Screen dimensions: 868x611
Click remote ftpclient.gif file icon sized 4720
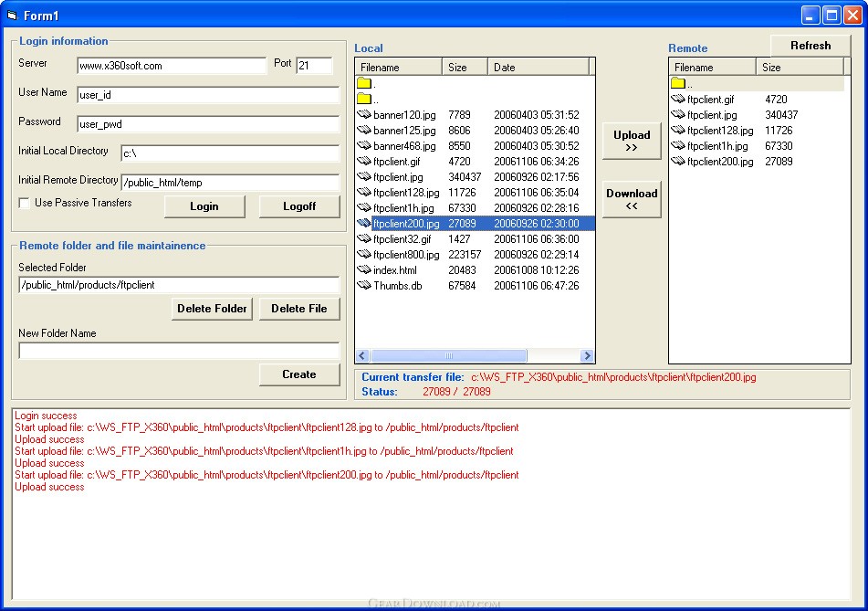coord(677,100)
